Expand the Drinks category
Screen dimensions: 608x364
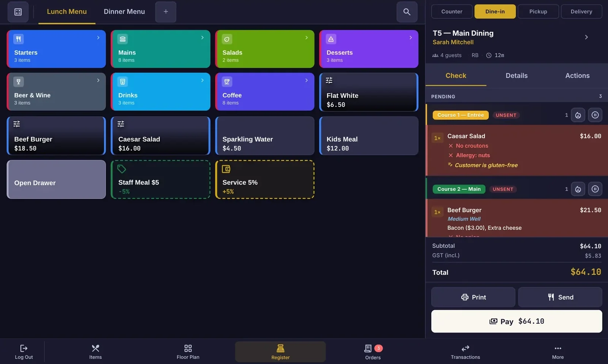pyautogui.click(x=160, y=92)
